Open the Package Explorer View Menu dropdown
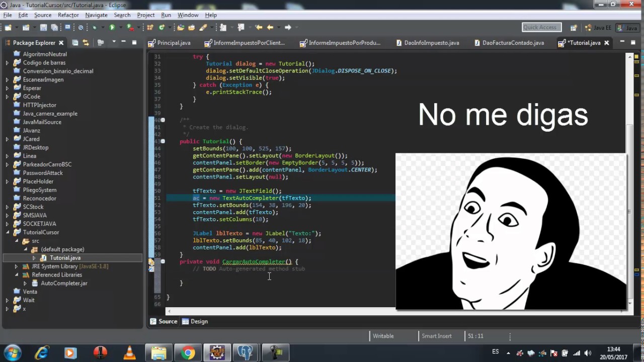Screen dimensions: 644x362 [x=114, y=42]
